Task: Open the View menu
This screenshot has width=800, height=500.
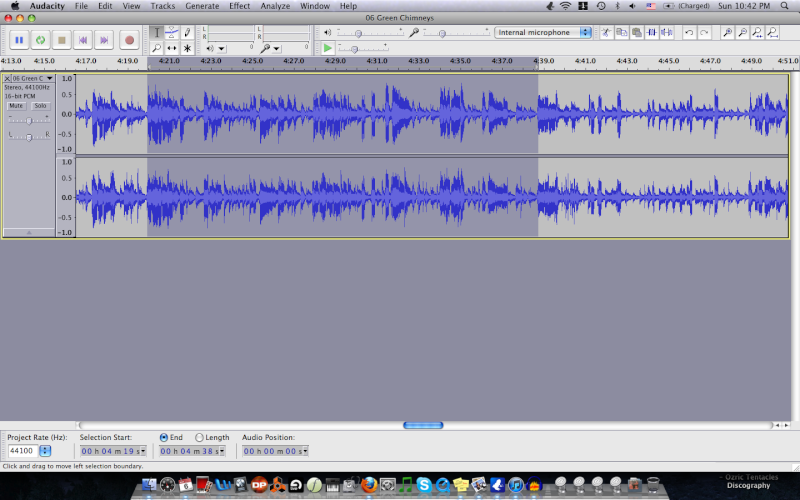Action: 131,6
